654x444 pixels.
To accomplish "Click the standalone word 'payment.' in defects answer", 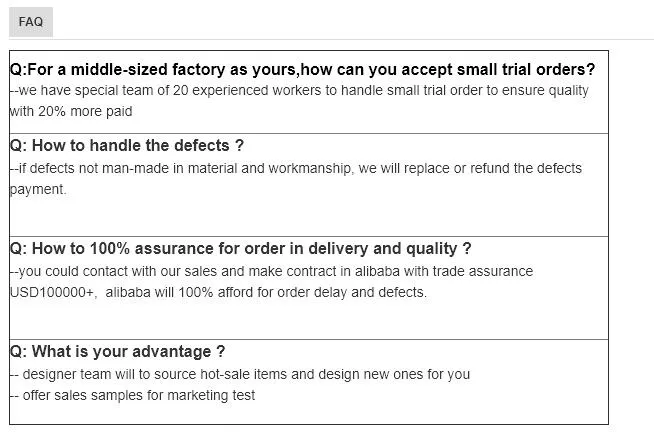I will point(38,188).
